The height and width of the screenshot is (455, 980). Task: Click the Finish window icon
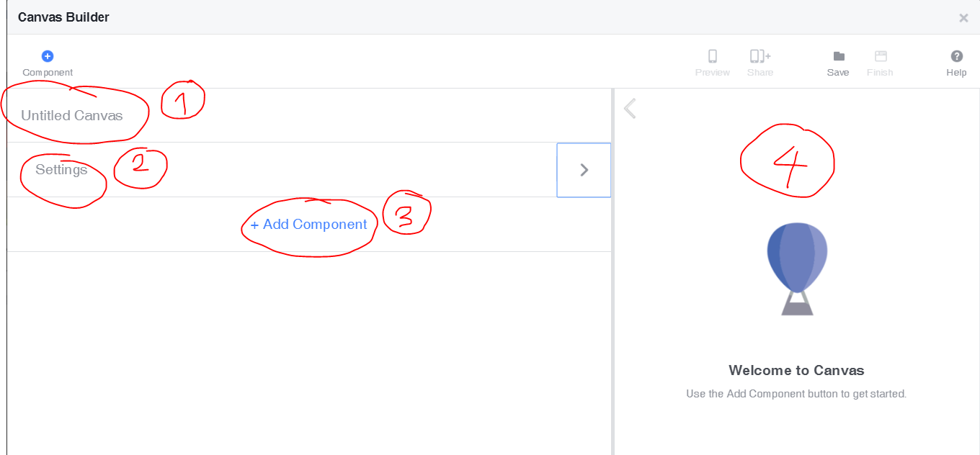(x=880, y=56)
